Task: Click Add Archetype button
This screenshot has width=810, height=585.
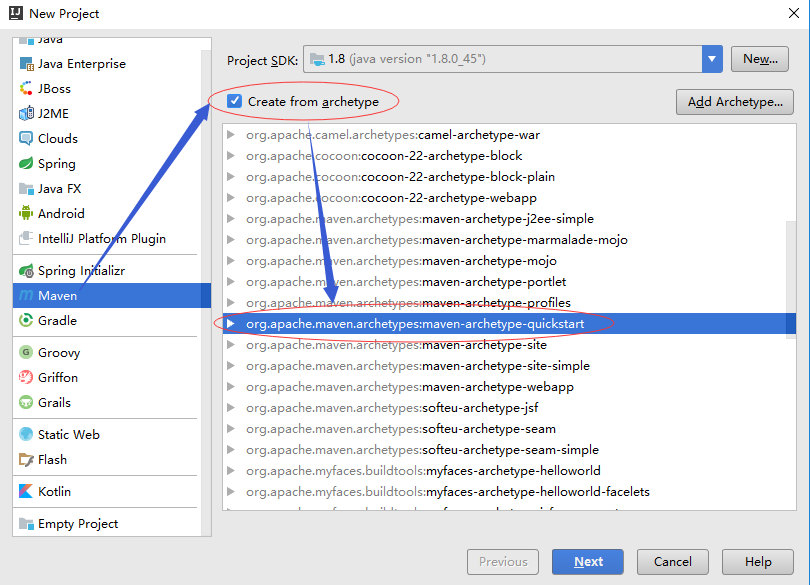Action: pyautogui.click(x=735, y=102)
